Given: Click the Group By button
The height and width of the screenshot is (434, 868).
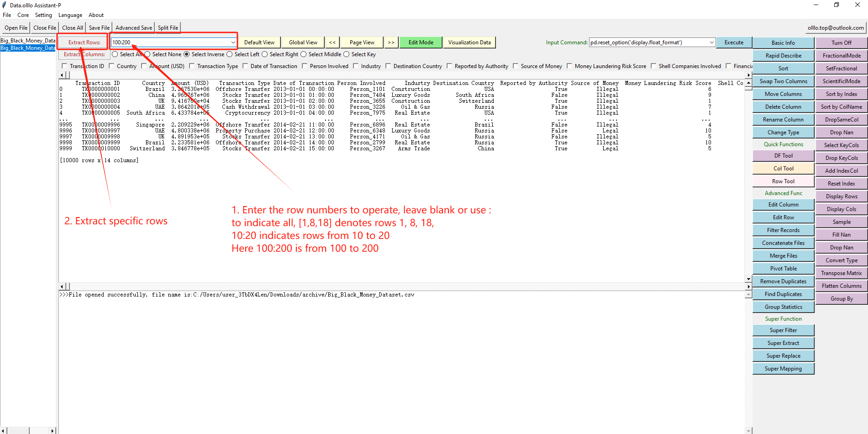Looking at the screenshot, I should pos(842,299).
